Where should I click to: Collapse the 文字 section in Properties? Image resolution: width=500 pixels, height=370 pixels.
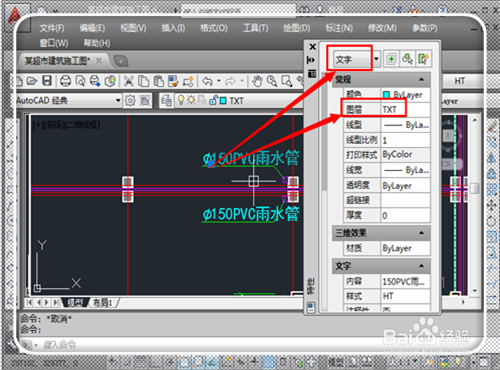click(421, 266)
